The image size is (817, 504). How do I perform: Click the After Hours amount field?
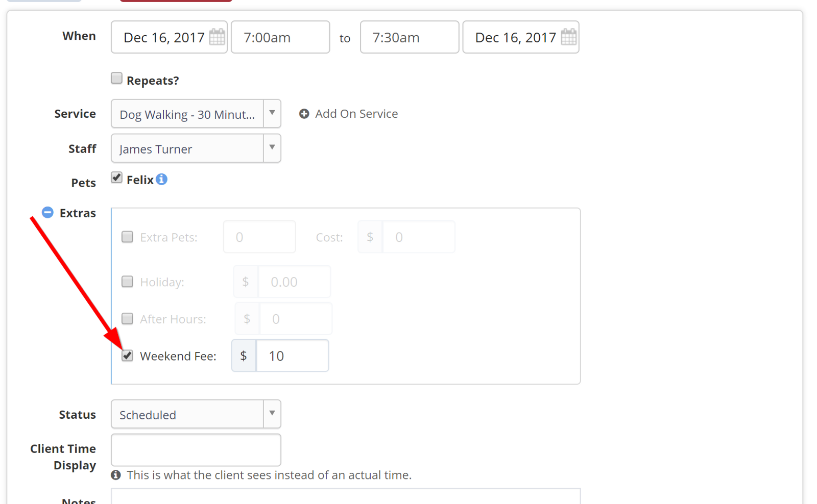point(296,319)
